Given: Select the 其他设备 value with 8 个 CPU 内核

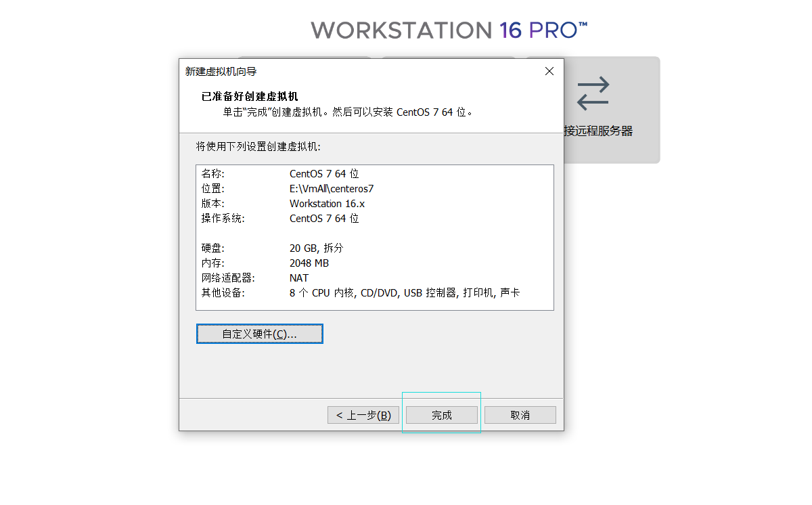Looking at the screenshot, I should 405,293.
